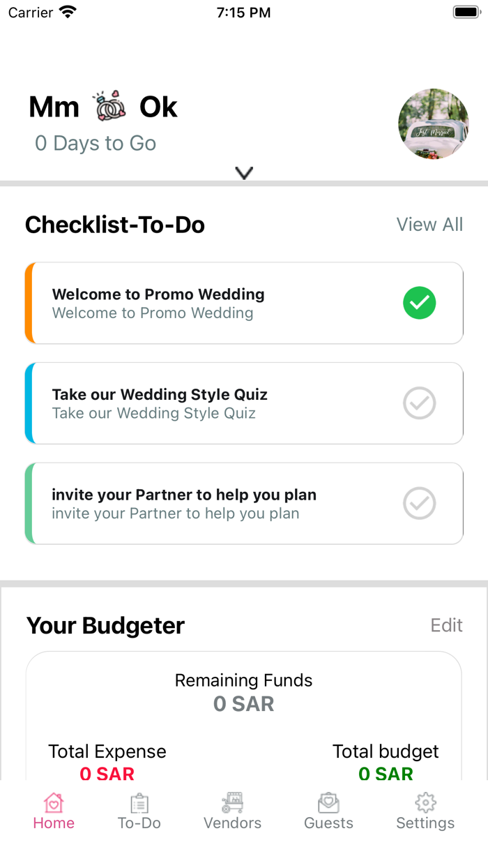
Task: Tap the Total Expense amount in red
Action: (x=107, y=774)
